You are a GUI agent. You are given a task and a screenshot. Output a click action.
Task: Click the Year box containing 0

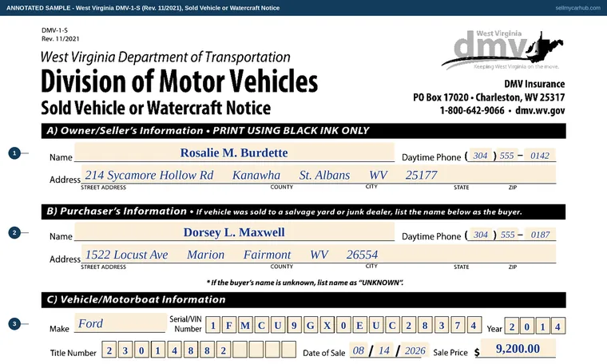[527, 326]
